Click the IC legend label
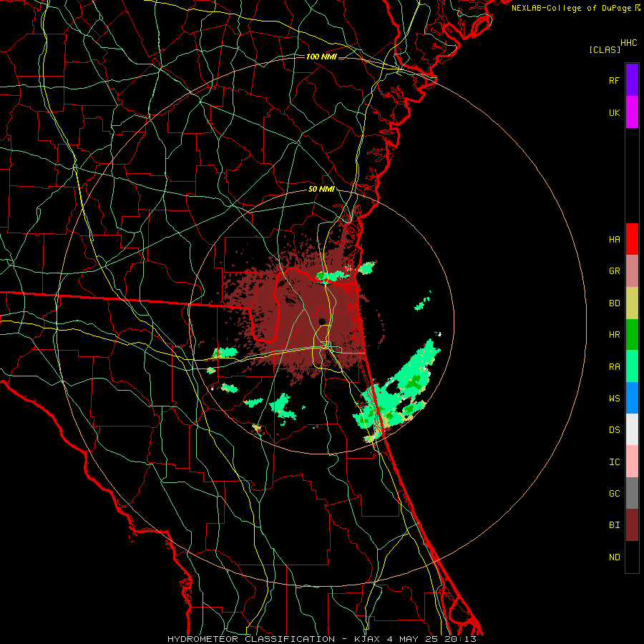 click(615, 462)
